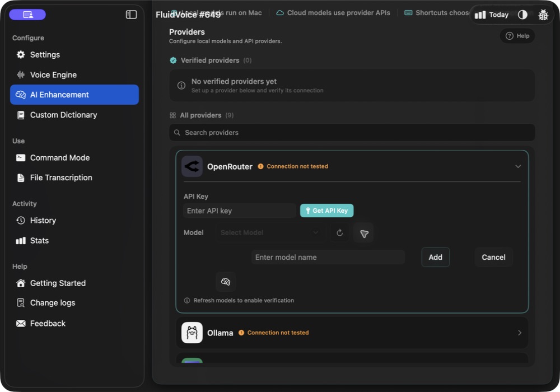The width and height of the screenshot is (560, 392).
Task: Open the Settings page
Action: pos(74,55)
